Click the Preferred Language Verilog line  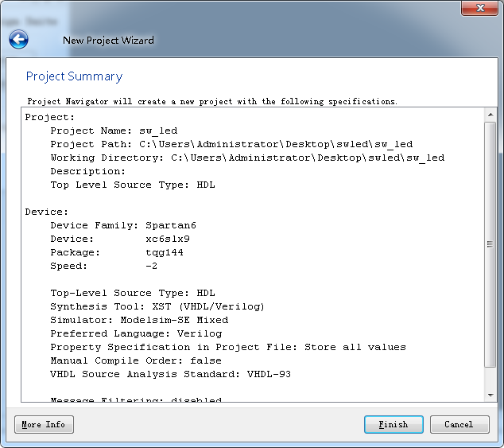[x=135, y=333]
